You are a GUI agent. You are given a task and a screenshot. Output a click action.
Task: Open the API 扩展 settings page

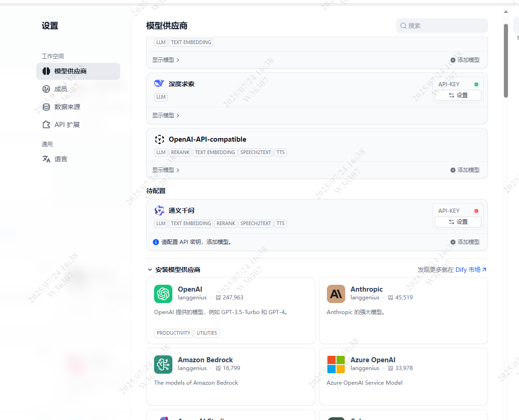(x=67, y=125)
